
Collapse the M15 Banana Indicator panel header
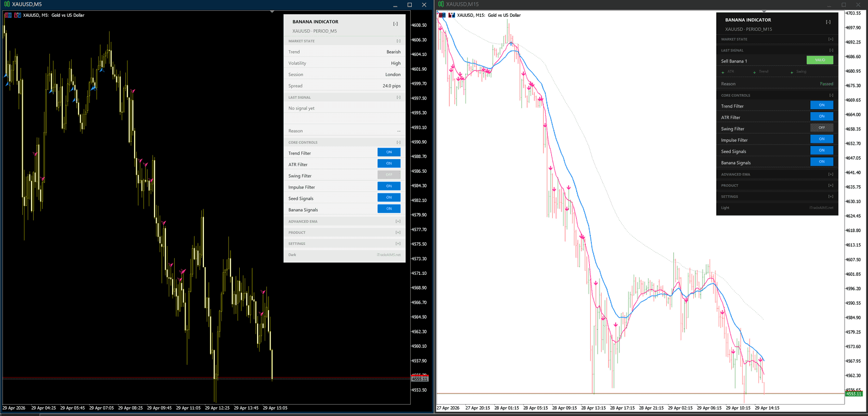(x=828, y=22)
